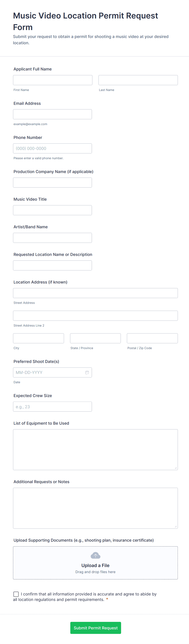Focus the List of Equipment text area

[x=95, y=450]
